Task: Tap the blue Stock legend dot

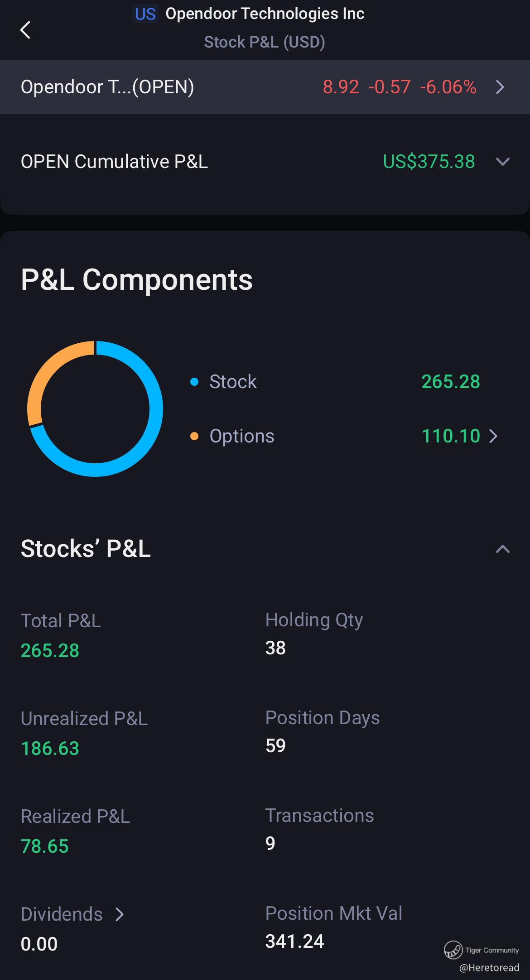Action: (194, 382)
